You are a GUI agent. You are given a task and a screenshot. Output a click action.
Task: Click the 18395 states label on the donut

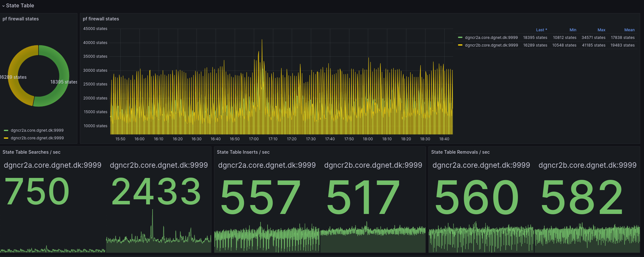click(x=64, y=82)
